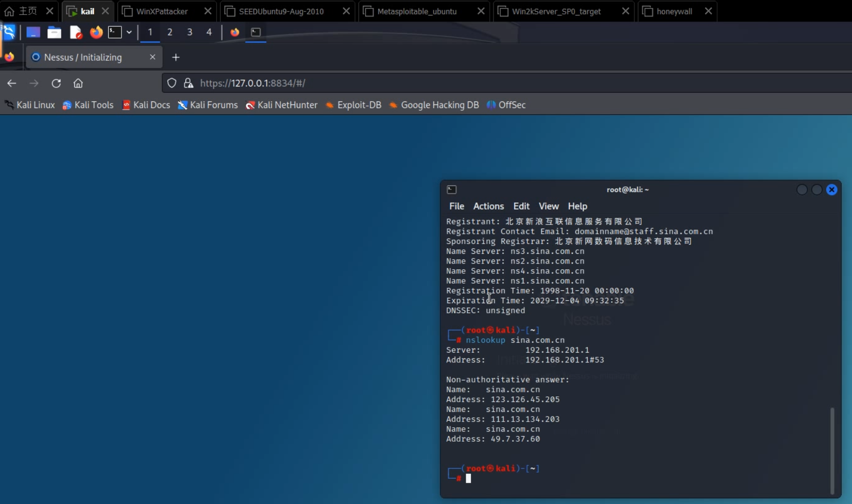Click the show desktop panel icon

point(33,32)
